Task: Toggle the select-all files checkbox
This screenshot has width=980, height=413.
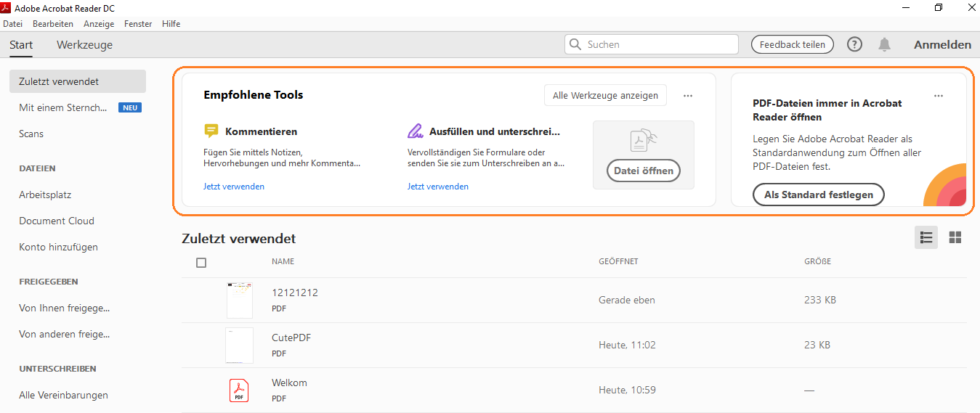Action: (x=201, y=263)
